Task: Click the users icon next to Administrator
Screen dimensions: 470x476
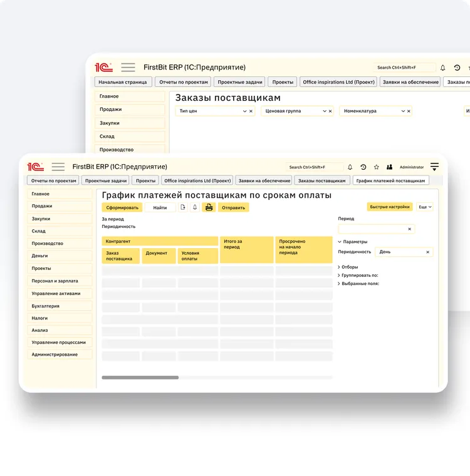Action: tap(389, 167)
